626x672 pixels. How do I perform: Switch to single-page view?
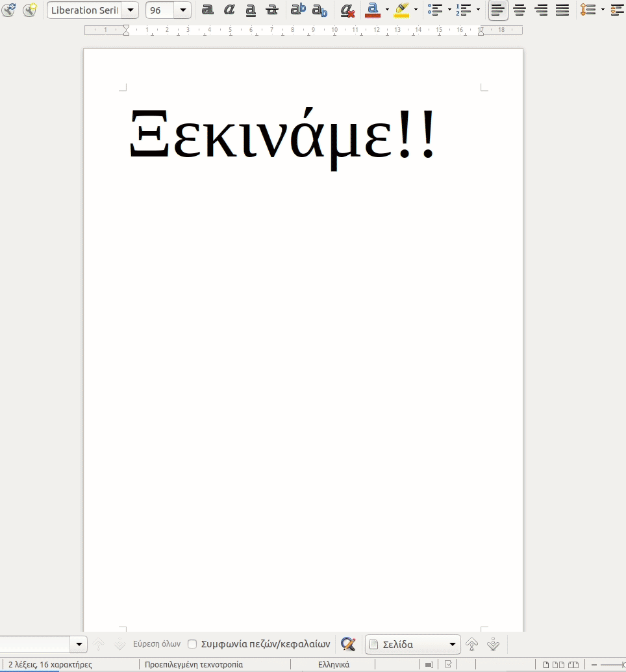pyautogui.click(x=546, y=665)
